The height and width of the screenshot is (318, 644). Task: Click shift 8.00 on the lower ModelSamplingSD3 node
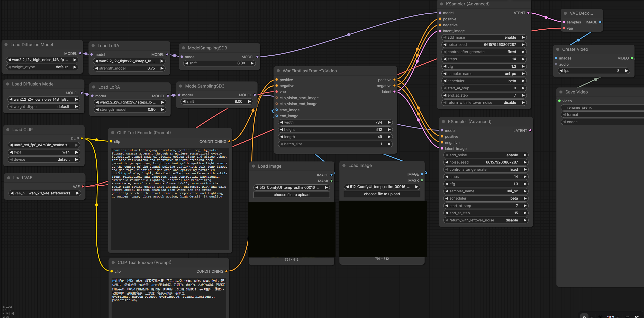tap(217, 101)
